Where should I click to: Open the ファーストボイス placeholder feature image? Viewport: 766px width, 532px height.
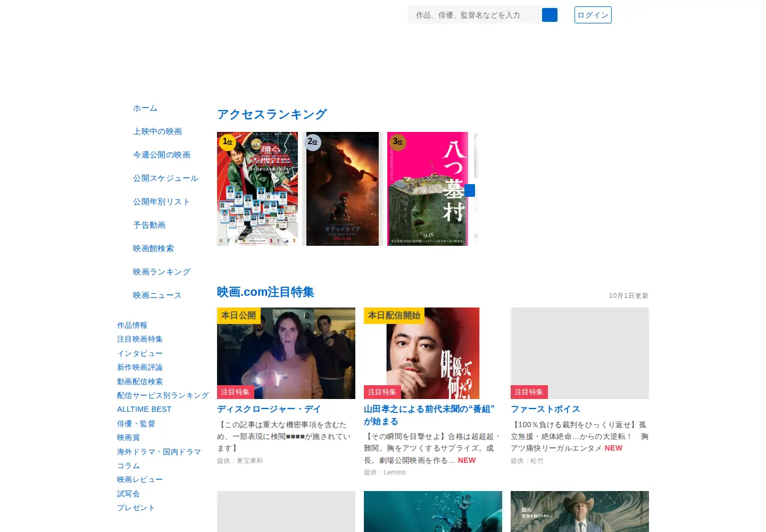(x=580, y=353)
